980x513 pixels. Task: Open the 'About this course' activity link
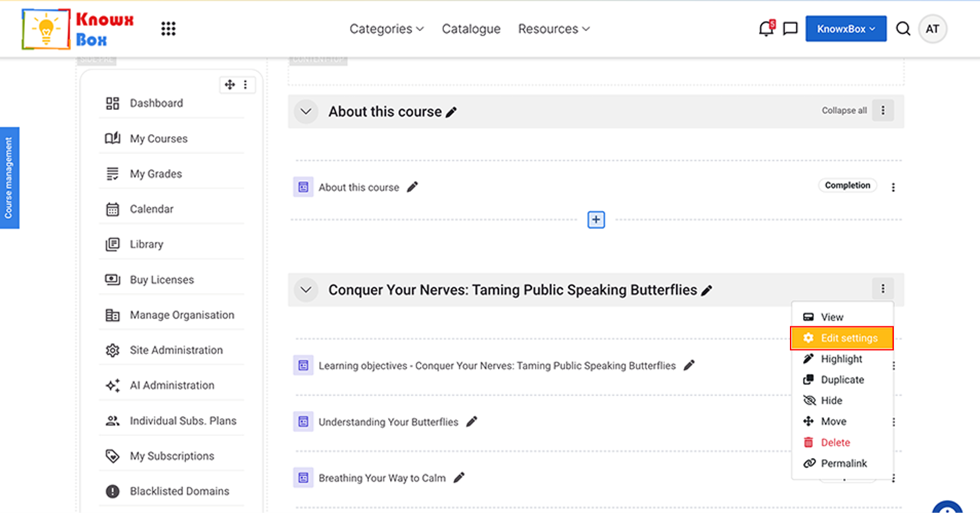[x=359, y=187]
